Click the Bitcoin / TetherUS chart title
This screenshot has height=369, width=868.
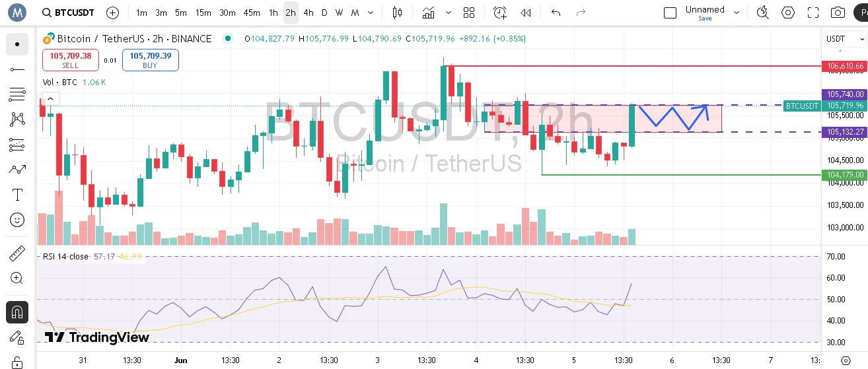pyautogui.click(x=135, y=38)
